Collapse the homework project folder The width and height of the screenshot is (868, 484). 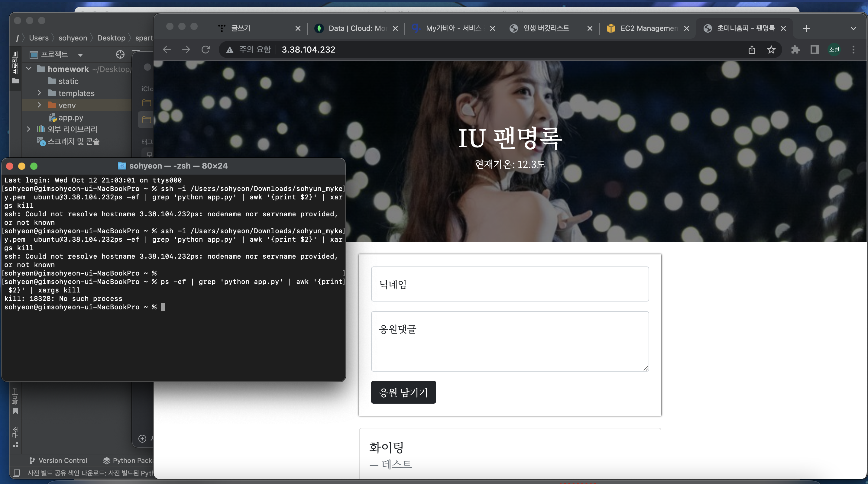click(x=29, y=69)
